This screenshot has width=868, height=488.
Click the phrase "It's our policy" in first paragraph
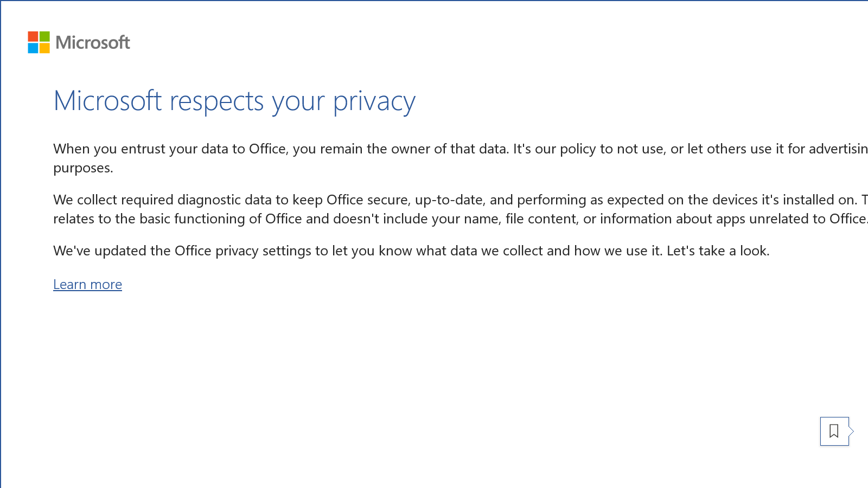point(554,149)
